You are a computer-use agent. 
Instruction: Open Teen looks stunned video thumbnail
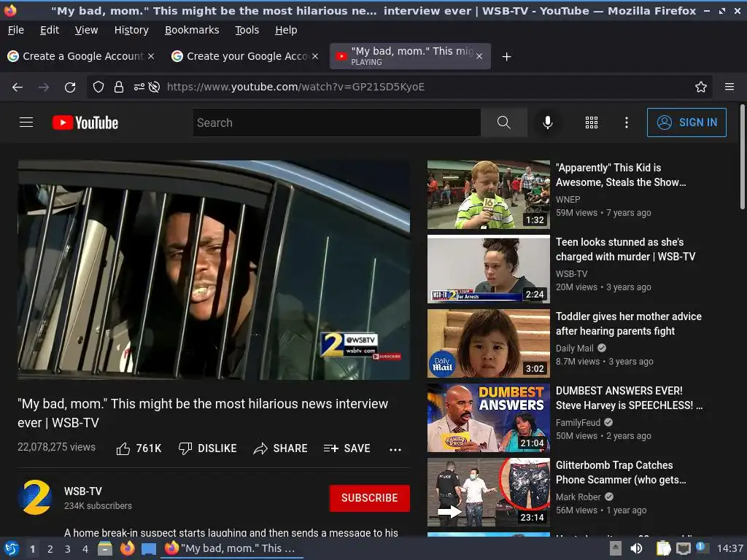[x=488, y=269]
